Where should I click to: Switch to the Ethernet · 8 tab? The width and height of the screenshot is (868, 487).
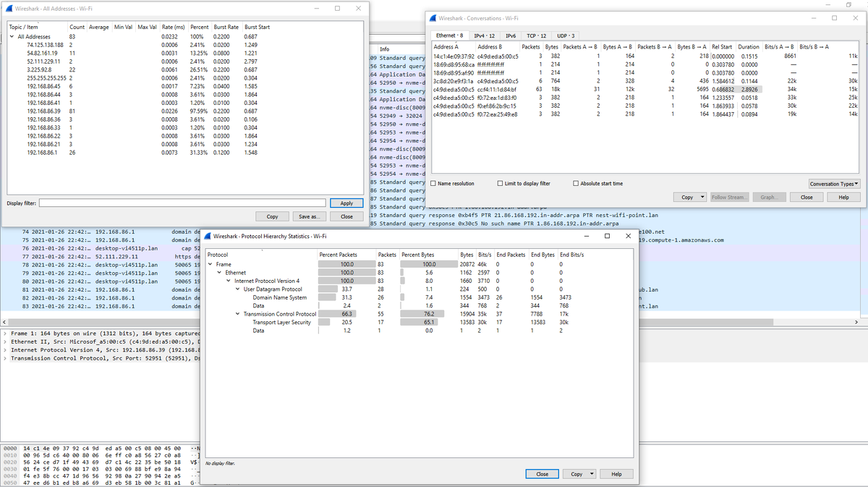[448, 35]
